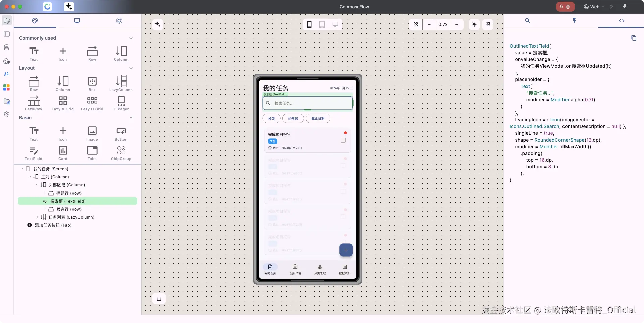Screen dimensions: 644x323
Task: Select the Lazy V Grid component
Action: (63, 103)
